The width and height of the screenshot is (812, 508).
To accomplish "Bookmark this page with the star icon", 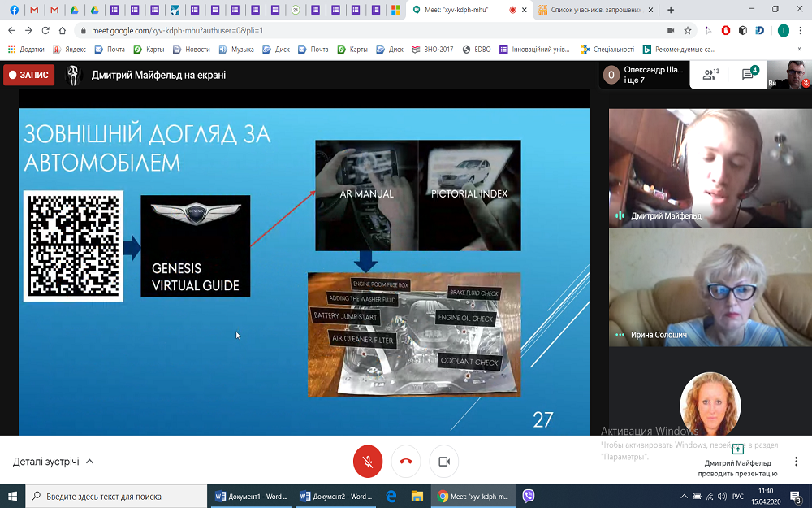I will pyautogui.click(x=688, y=30).
